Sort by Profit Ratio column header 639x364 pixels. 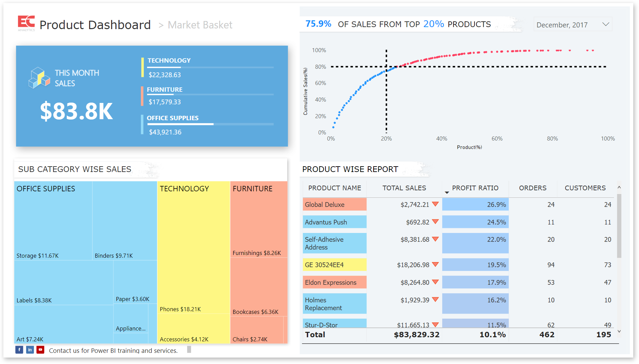pyautogui.click(x=475, y=188)
